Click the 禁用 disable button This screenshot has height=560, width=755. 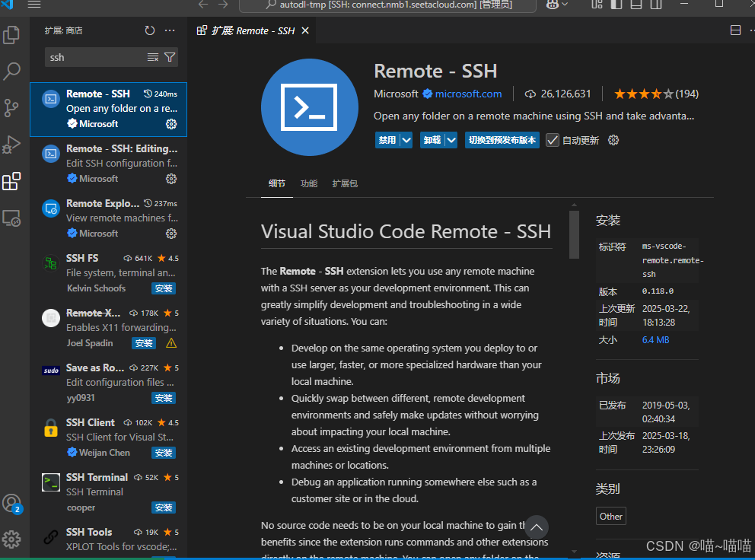tap(387, 140)
